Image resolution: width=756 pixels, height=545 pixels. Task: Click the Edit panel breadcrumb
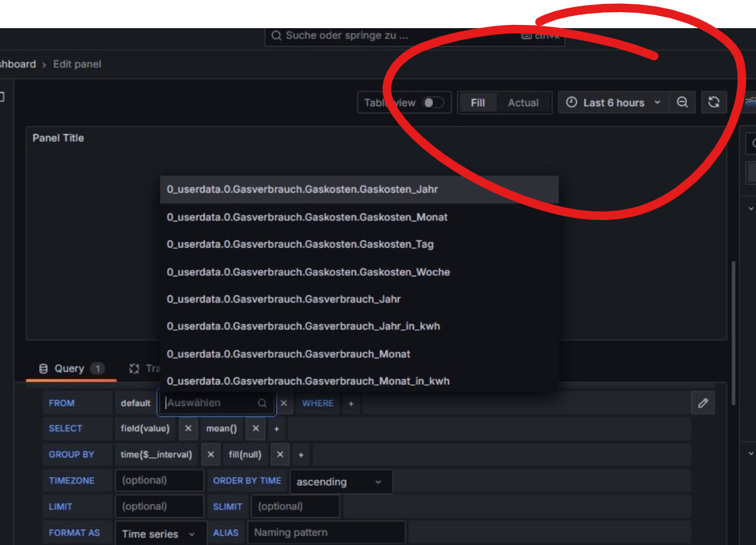click(77, 64)
